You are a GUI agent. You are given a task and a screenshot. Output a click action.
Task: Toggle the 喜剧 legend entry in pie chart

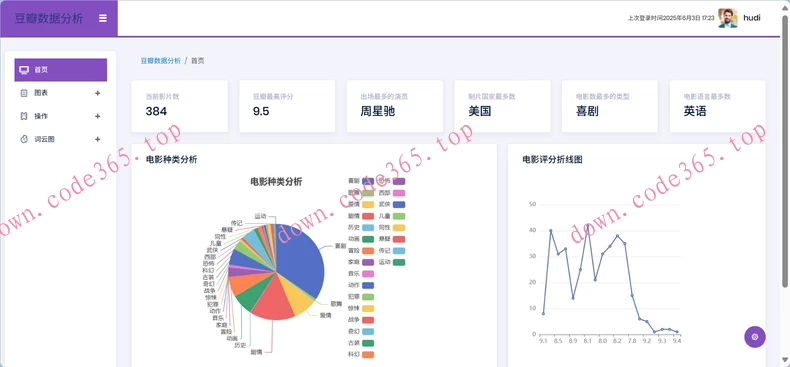click(361, 181)
